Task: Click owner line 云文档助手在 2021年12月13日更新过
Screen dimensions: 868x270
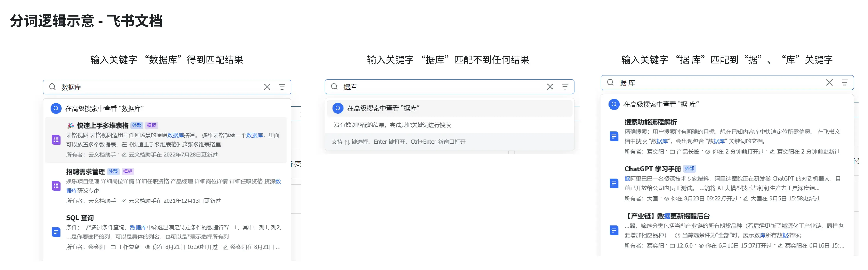Action: [171, 201]
